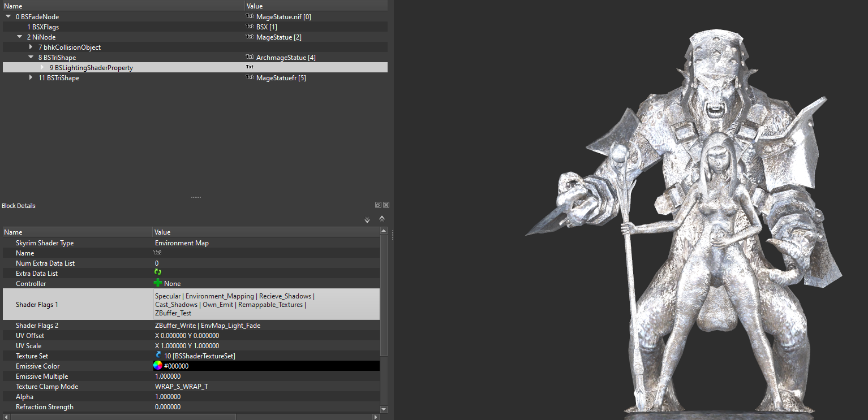Click the Txt icon beside BSX [1]
Screen dimensions: 868x420
tap(249, 27)
